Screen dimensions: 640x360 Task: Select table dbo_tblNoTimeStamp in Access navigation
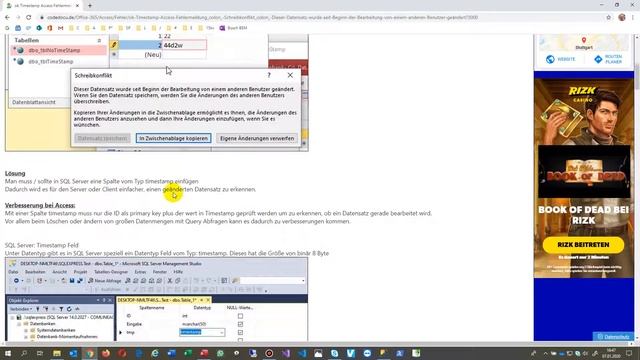pos(59,50)
